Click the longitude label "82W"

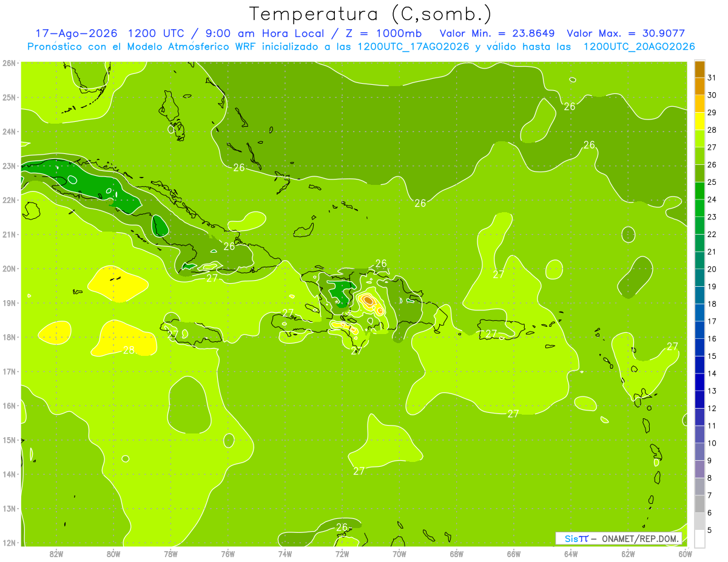56,554
